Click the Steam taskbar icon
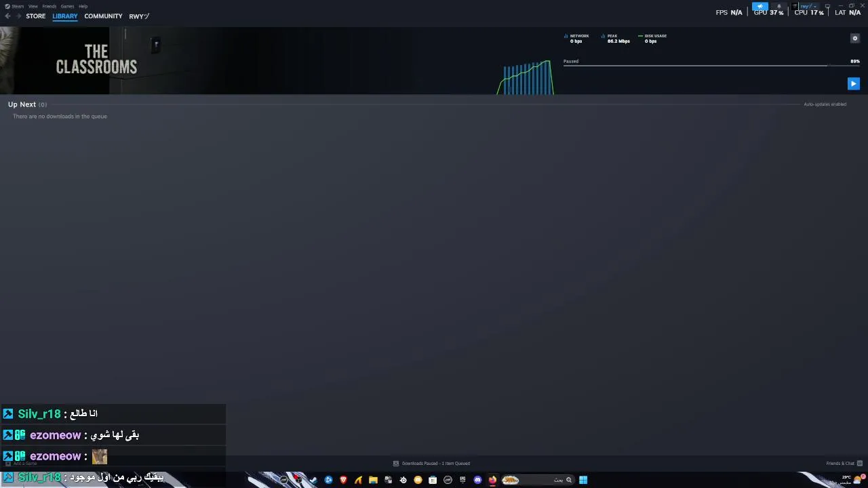 pyautogui.click(x=313, y=480)
